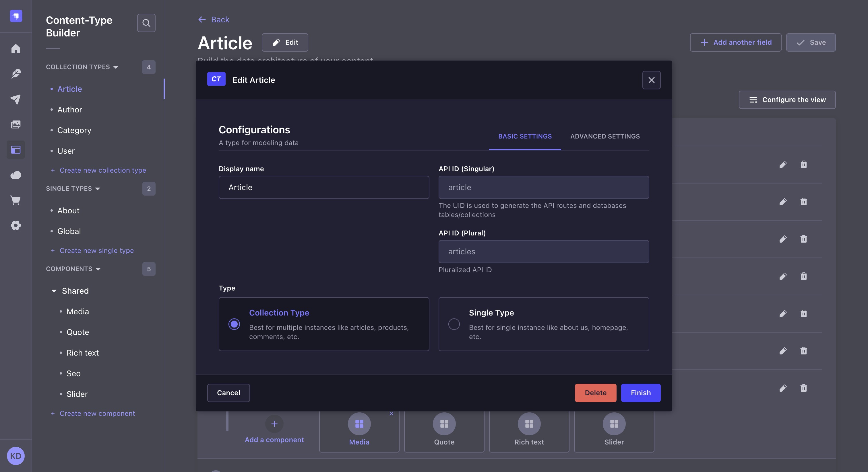Click the CT badge in dialog header
Image resolution: width=868 pixels, height=472 pixels.
coord(216,79)
